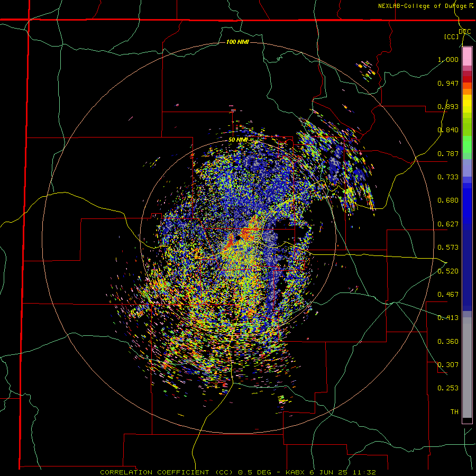
Task: Click the 1.000 value on the color scale
Action: [448, 59]
